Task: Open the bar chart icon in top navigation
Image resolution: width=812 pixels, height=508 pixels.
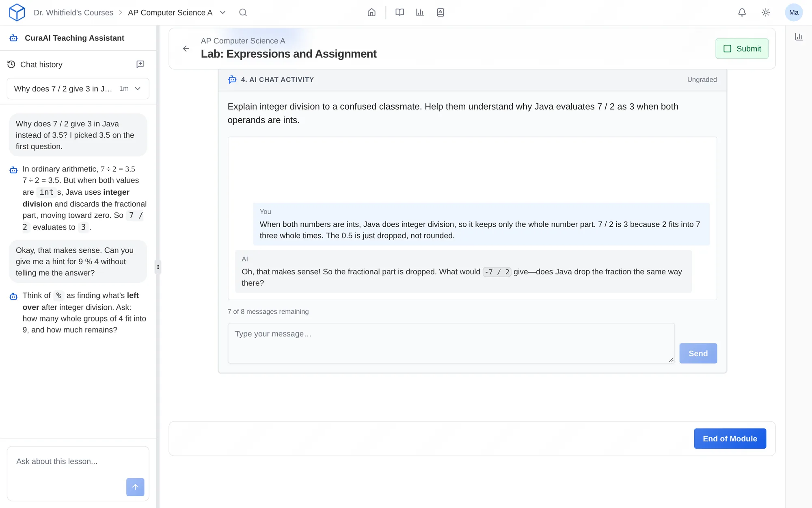Action: [420, 12]
